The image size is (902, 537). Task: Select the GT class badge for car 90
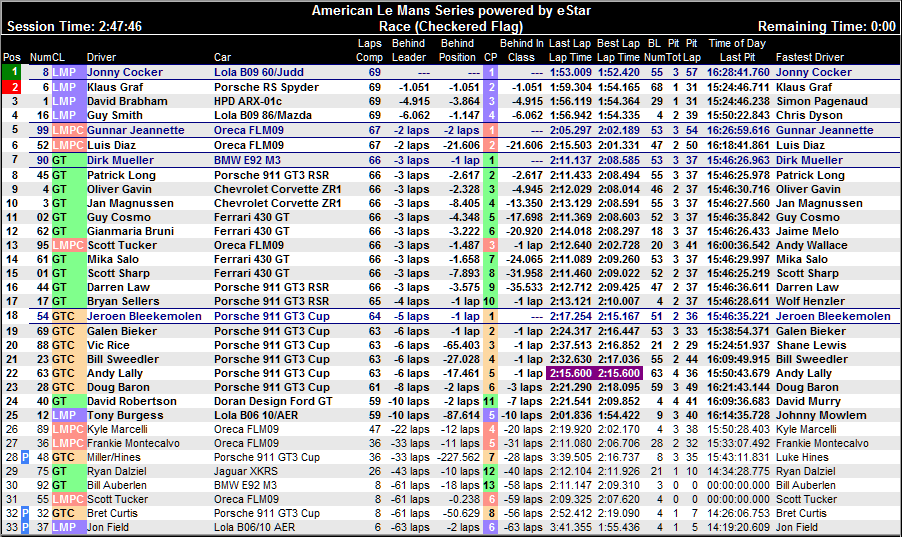(64, 160)
